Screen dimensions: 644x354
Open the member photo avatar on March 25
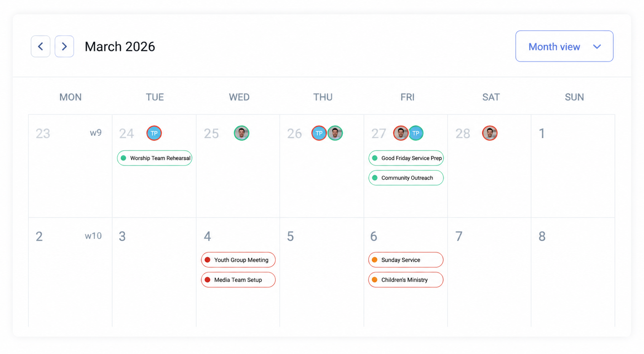click(241, 133)
